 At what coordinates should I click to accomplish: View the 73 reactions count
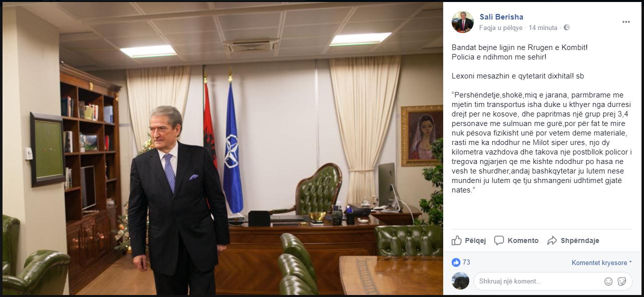click(466, 262)
